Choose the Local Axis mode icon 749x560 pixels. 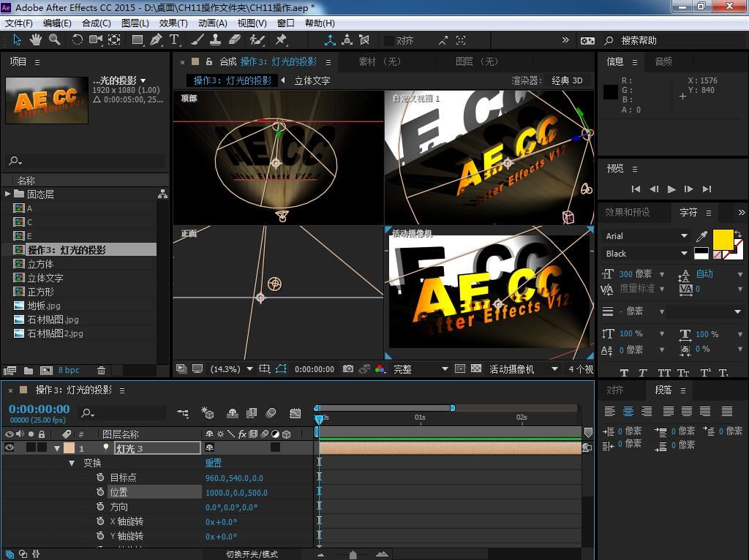tap(330, 40)
